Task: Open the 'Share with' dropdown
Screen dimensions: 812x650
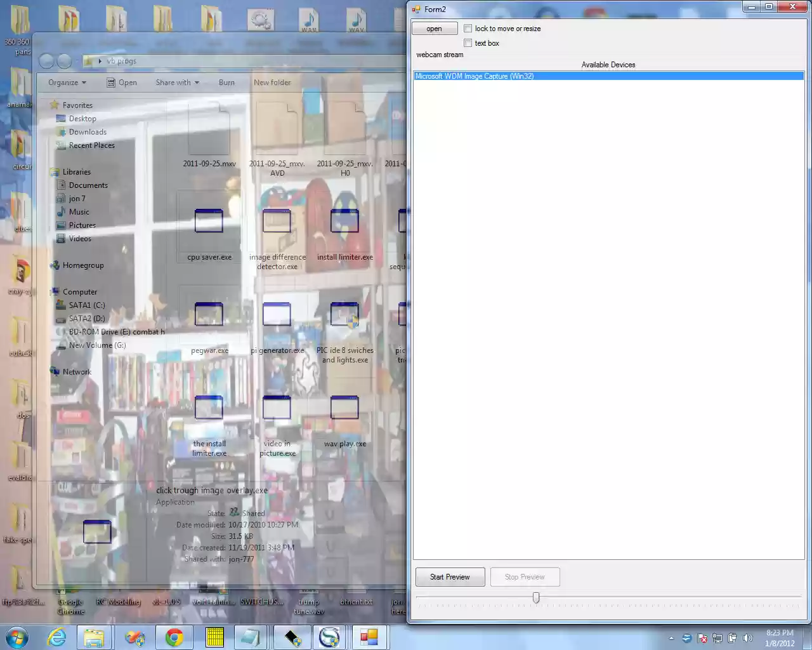Action: pyautogui.click(x=176, y=82)
